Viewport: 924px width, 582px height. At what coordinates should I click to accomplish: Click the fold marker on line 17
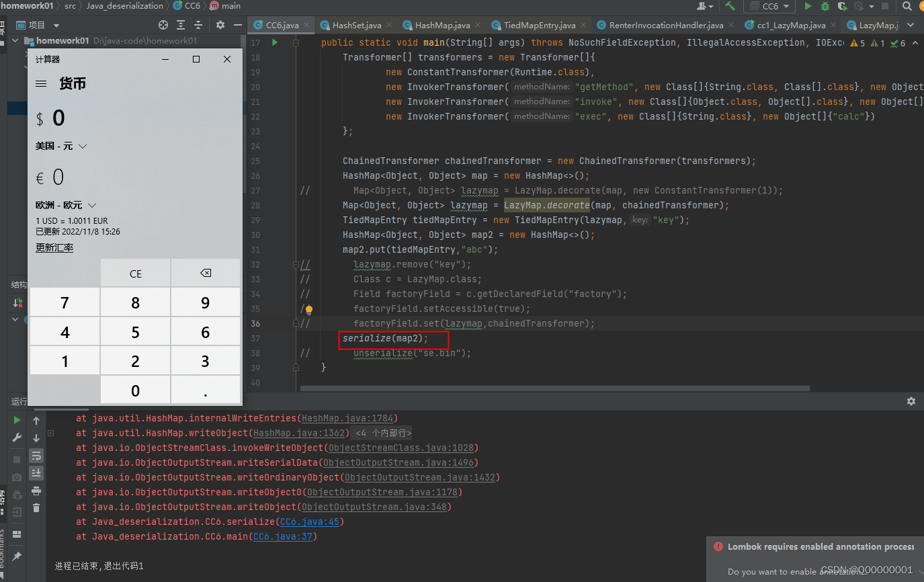tap(296, 42)
